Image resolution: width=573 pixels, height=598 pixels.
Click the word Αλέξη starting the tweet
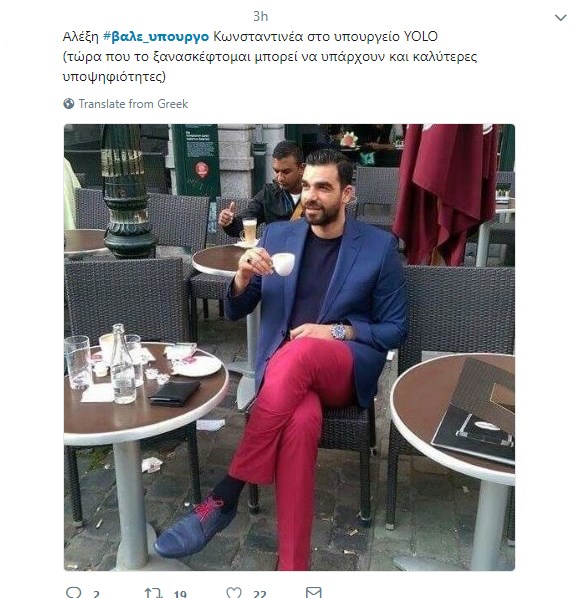coord(81,37)
